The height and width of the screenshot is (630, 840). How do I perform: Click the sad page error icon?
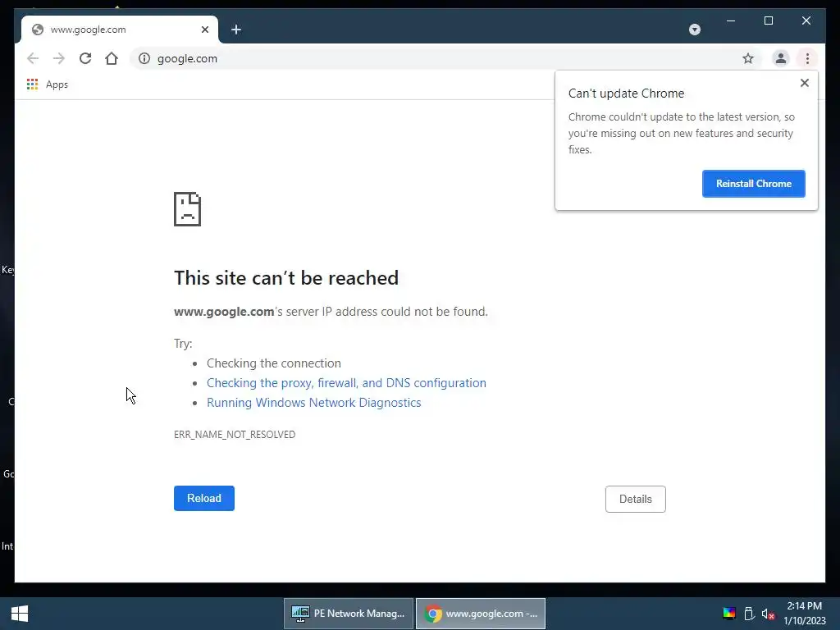pyautogui.click(x=188, y=209)
